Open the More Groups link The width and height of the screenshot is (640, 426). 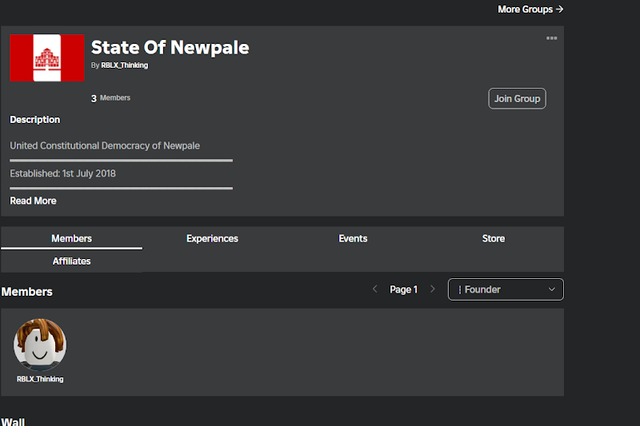[530, 9]
